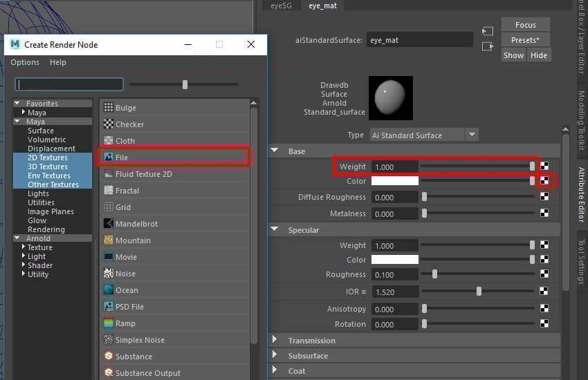Open the Attribute Editor side tab
Viewport: 588px width, 380px height.
(582, 194)
